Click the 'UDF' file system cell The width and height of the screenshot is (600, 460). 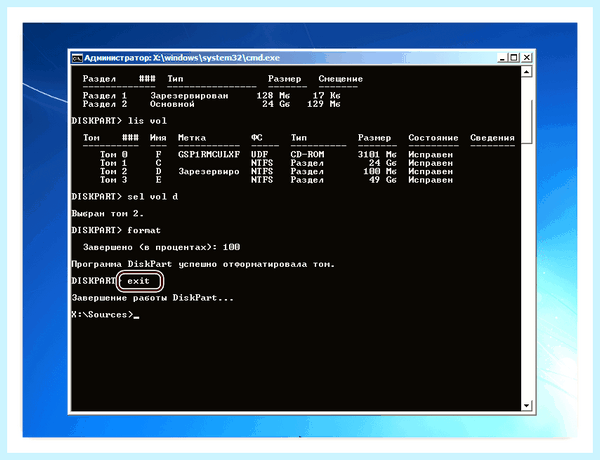point(259,155)
